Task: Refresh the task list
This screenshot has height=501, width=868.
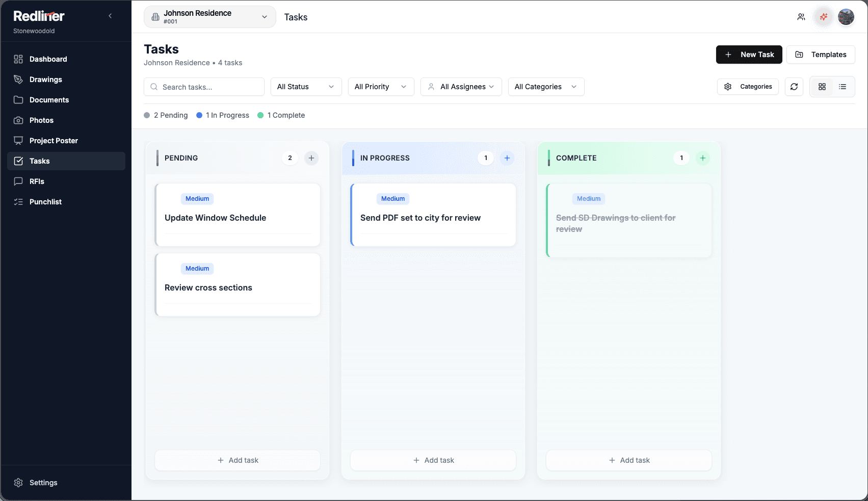Action: point(794,87)
